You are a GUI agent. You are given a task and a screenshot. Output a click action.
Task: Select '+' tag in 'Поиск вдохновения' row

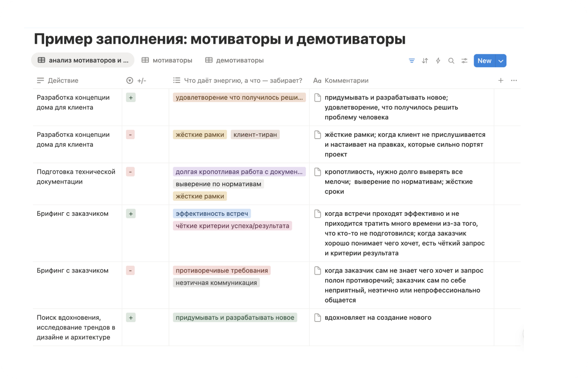131,318
